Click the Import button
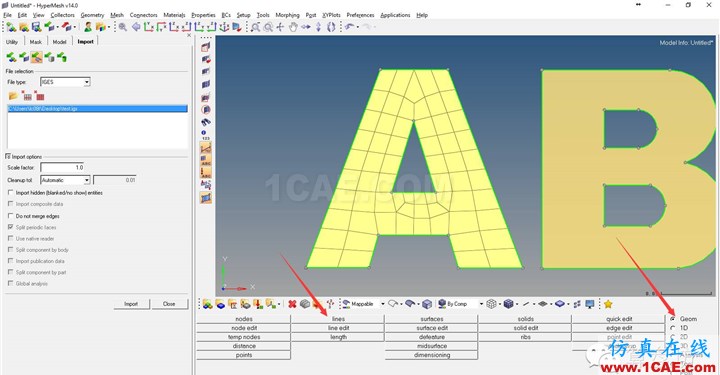 131,304
